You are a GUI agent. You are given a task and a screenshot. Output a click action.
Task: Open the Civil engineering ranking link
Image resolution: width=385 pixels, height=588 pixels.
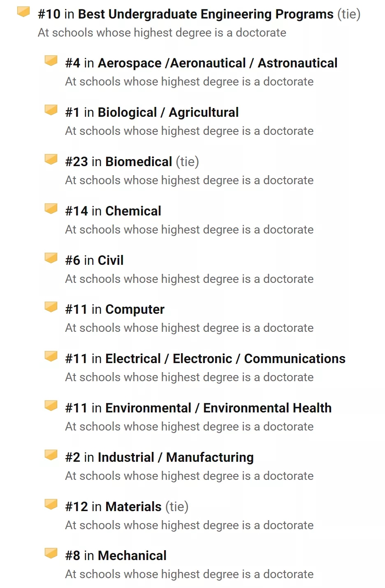coord(111,260)
